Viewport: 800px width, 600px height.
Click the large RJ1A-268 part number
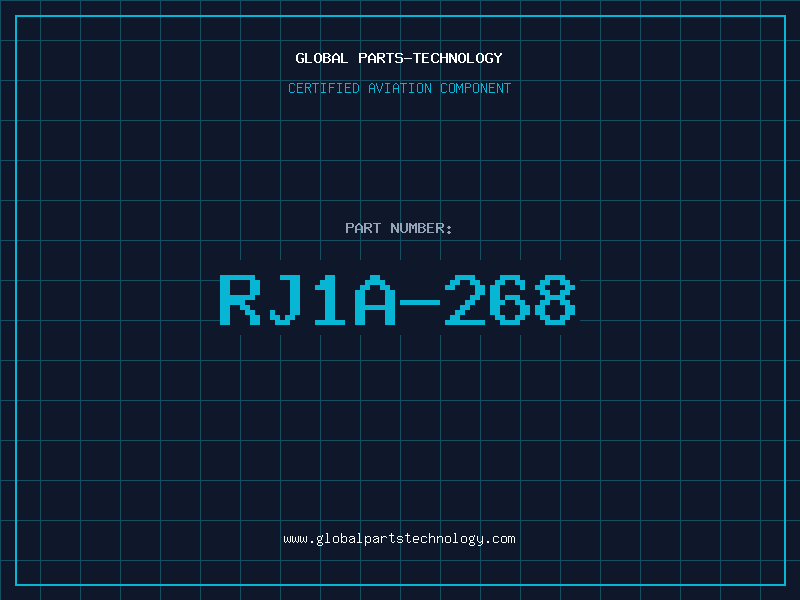click(x=398, y=300)
